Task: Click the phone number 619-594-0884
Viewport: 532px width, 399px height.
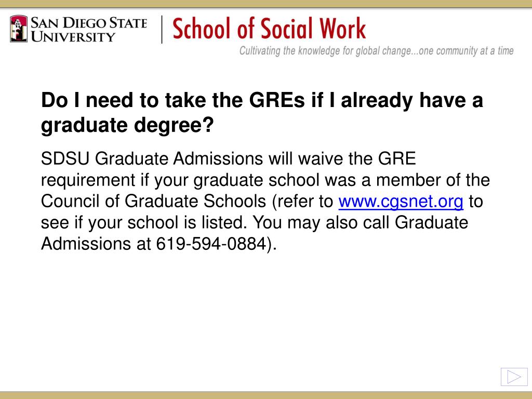Action: click(211, 244)
